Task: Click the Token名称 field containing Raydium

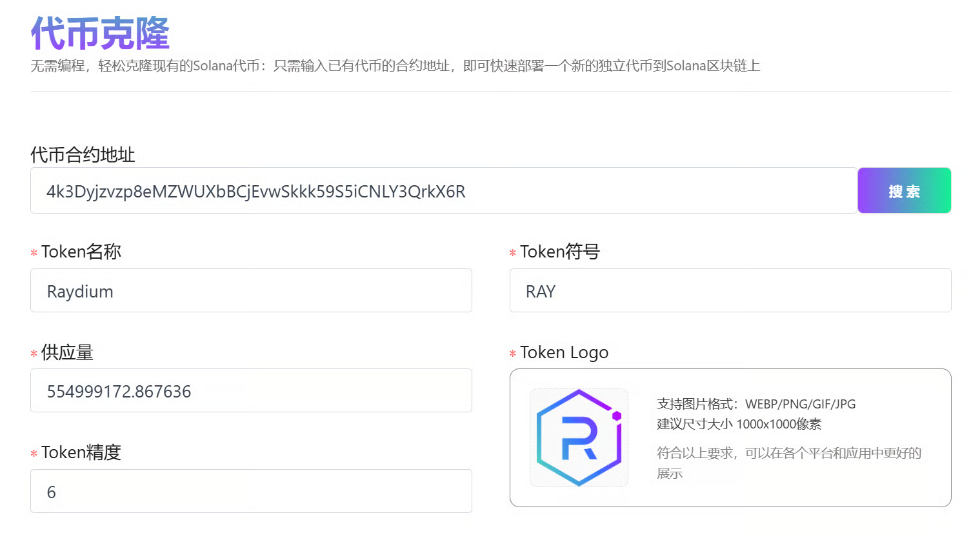Action: click(251, 291)
